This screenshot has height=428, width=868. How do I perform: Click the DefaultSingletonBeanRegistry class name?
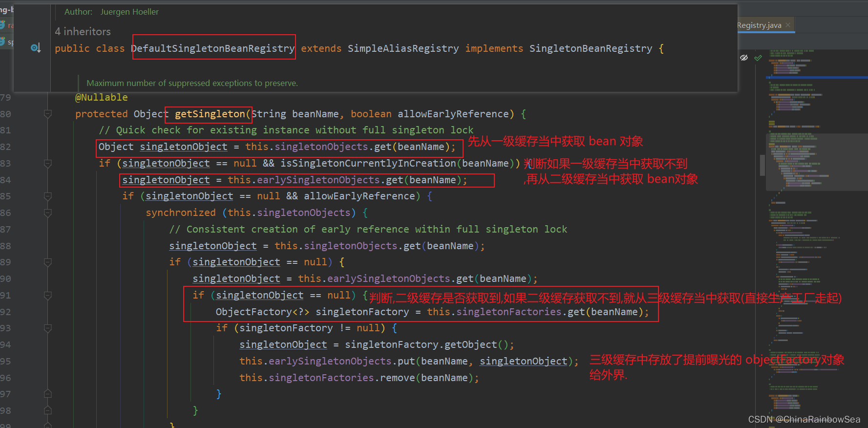[x=213, y=48]
